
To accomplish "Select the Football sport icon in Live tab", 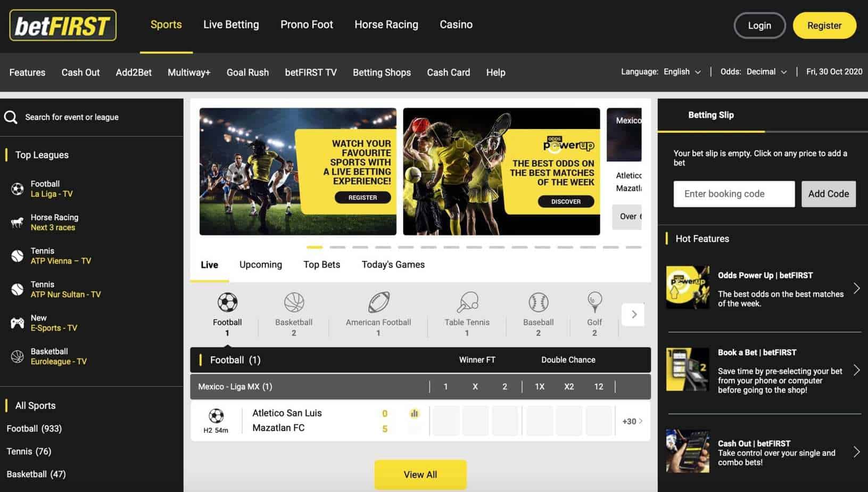I will coord(227,302).
